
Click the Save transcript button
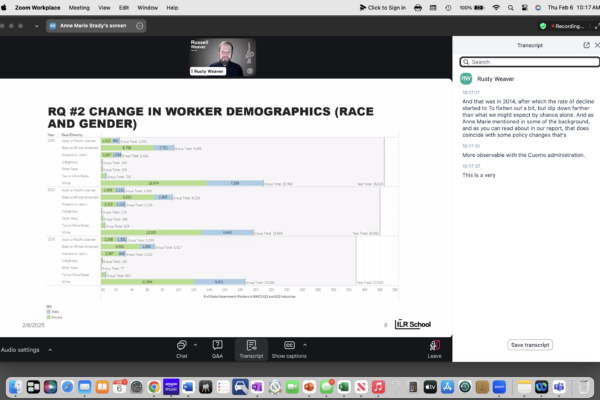coord(530,344)
